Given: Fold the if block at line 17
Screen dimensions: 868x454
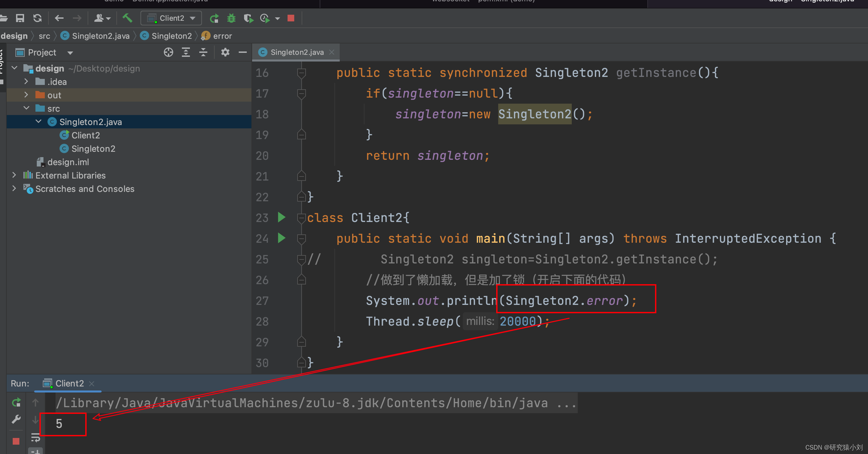Looking at the screenshot, I should [x=302, y=94].
